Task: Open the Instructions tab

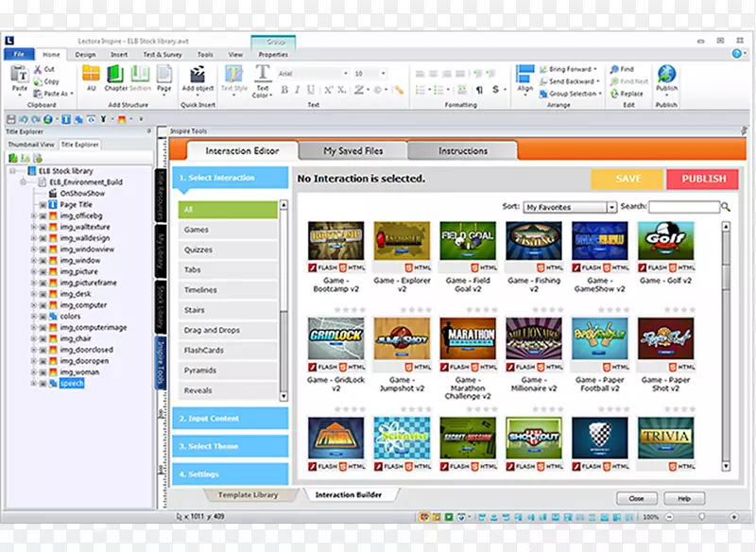Action: pos(463,151)
